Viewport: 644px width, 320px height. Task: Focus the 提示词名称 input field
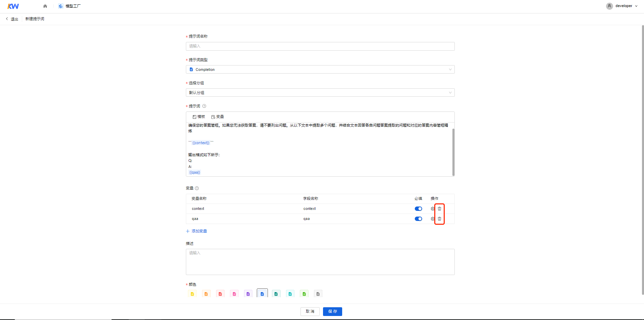coord(320,46)
